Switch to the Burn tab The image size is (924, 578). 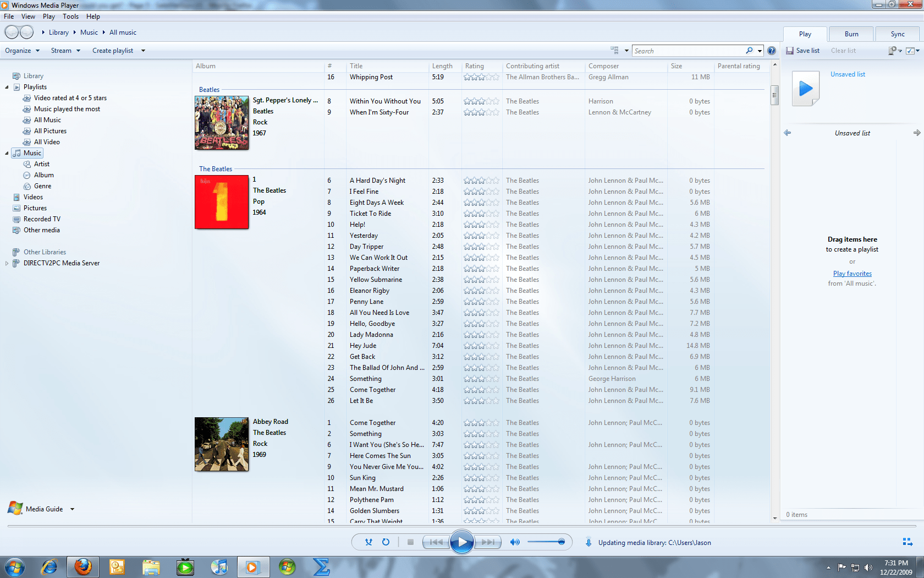[851, 34]
